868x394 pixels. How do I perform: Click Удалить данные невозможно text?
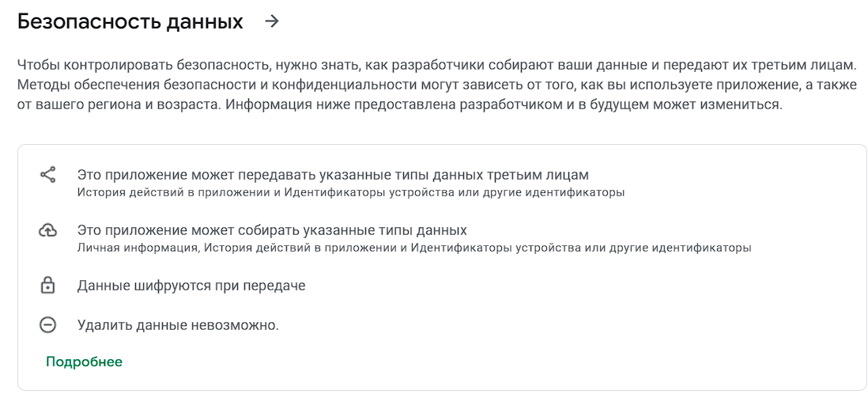tap(178, 324)
